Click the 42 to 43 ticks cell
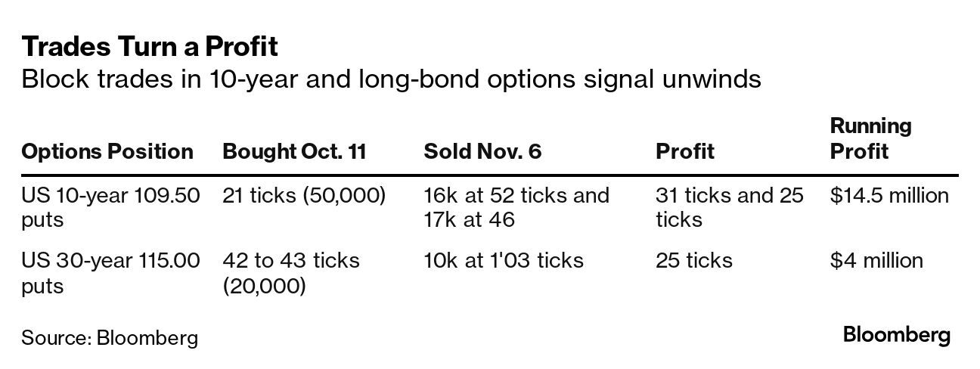This screenshot has width=980, height=369. (x=291, y=273)
